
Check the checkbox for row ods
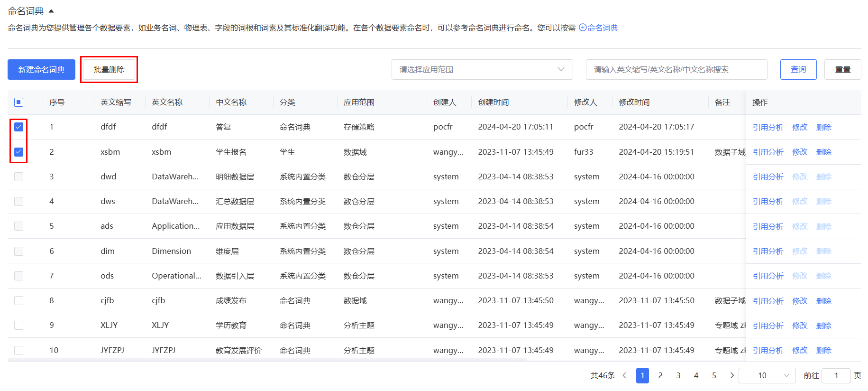[19, 276]
